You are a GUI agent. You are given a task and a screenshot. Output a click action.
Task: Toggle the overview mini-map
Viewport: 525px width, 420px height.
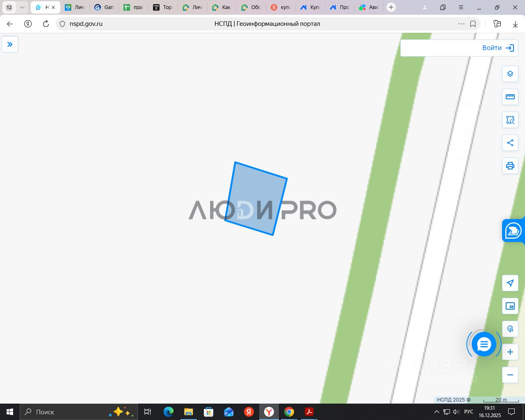tap(510, 306)
